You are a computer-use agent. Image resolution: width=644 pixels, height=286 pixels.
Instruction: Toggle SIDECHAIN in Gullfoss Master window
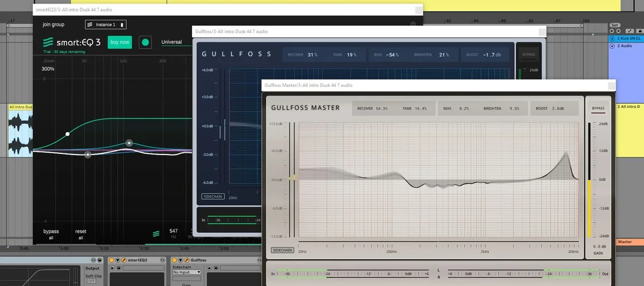[282, 251]
